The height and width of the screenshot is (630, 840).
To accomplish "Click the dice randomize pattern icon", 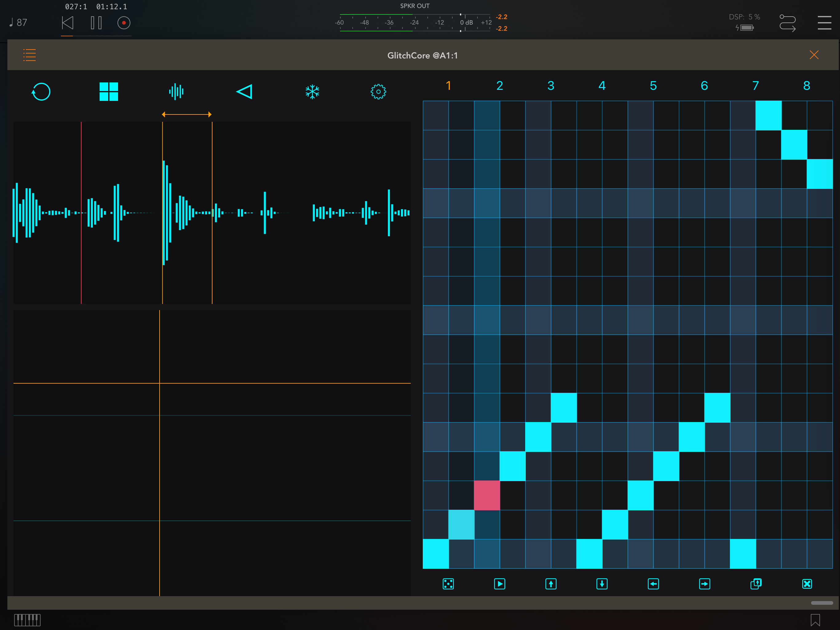I will pyautogui.click(x=448, y=584).
